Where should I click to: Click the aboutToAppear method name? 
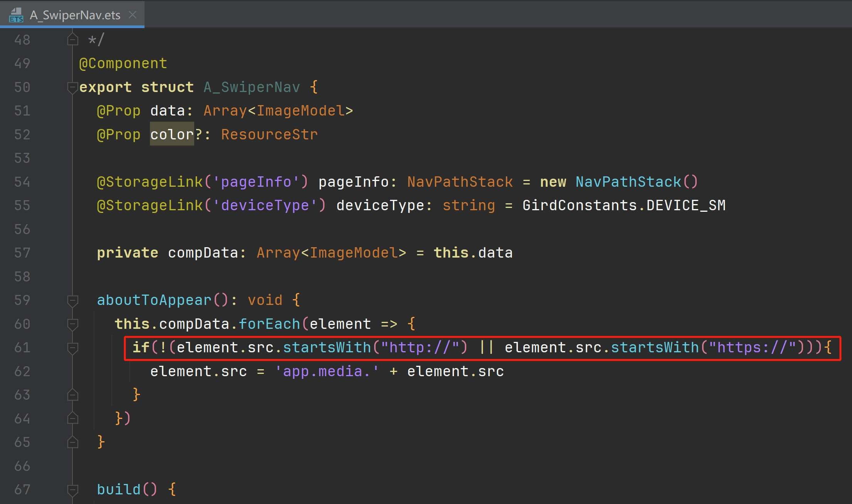tap(154, 300)
